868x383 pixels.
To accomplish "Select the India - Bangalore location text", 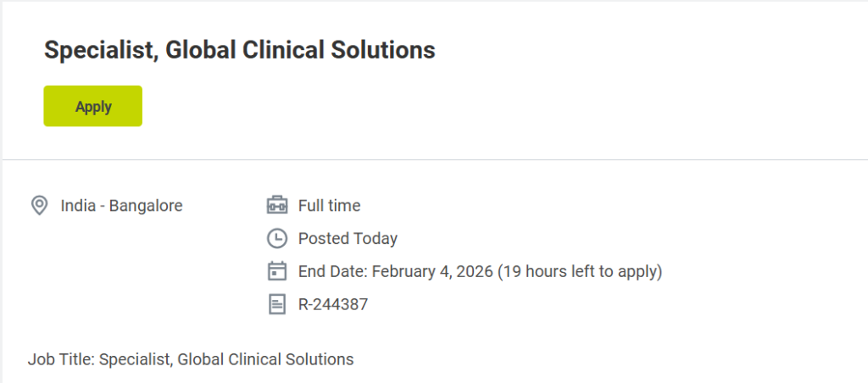I will click(x=121, y=205).
